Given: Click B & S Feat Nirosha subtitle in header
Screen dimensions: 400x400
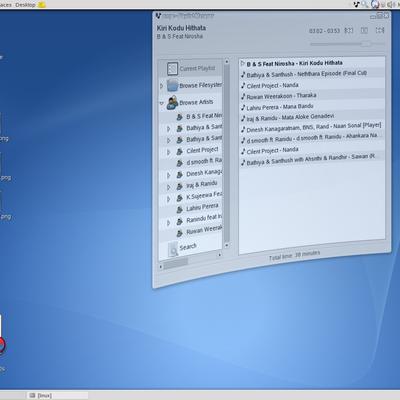Looking at the screenshot, I should (180, 36).
